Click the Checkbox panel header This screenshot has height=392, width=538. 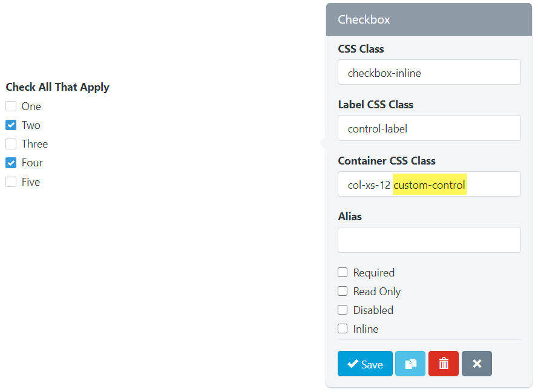[428, 19]
